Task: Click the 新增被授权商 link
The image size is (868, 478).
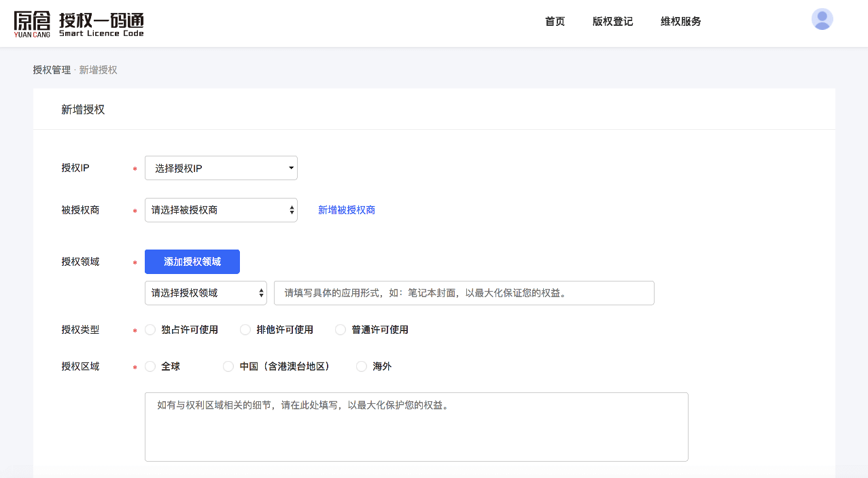Action: pos(347,210)
